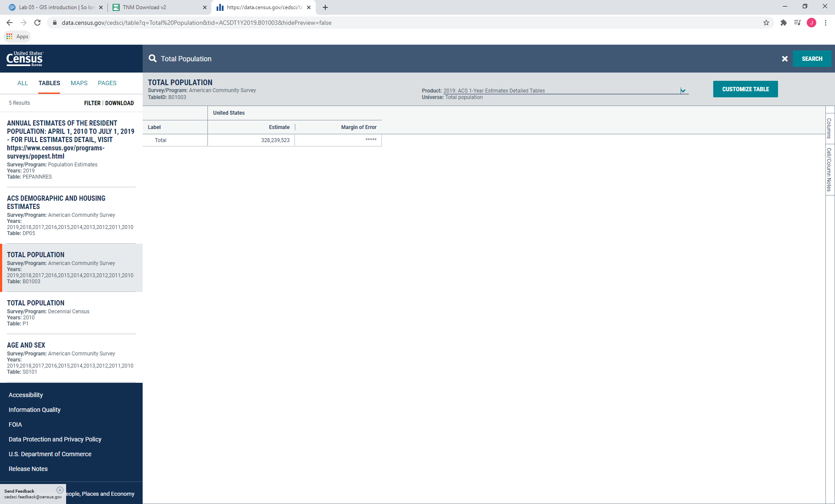835x504 pixels.
Task: Click CUSTOMIZE TABLE button
Action: click(745, 89)
